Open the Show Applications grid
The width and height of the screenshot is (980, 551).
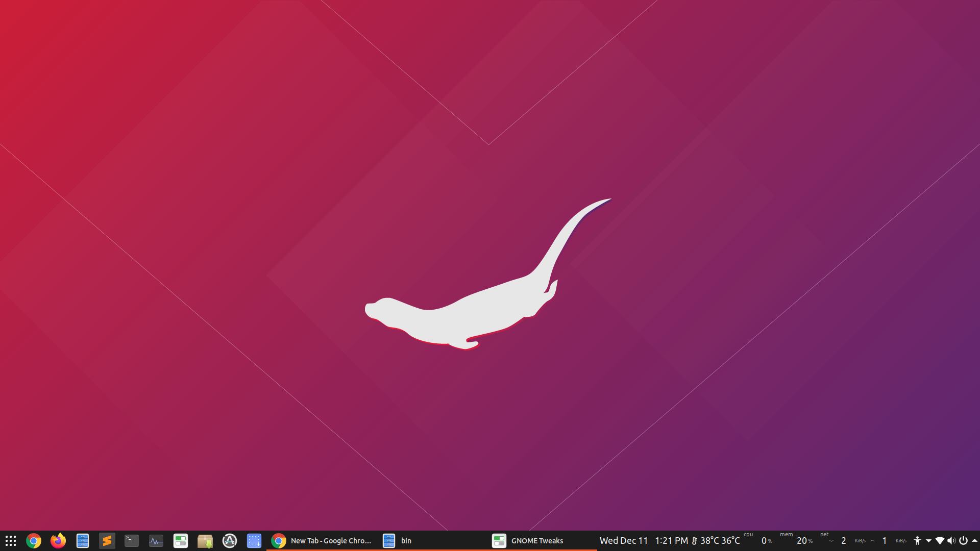11,541
